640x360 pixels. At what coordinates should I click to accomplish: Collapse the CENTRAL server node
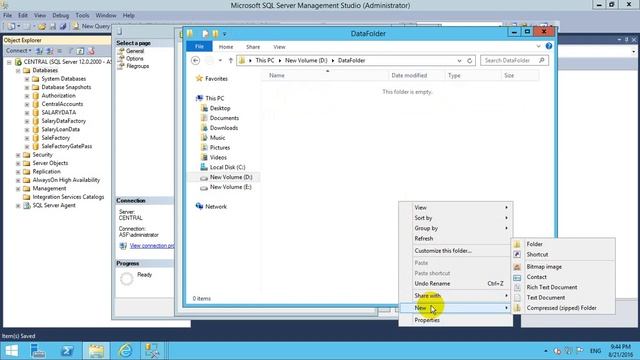(x=9, y=62)
